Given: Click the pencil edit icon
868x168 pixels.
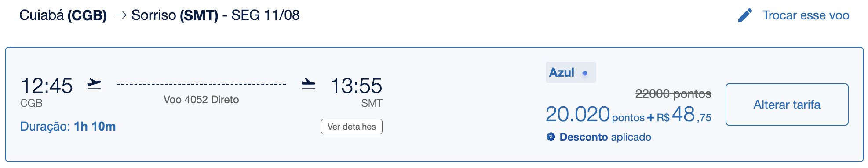Looking at the screenshot, I should click(745, 15).
